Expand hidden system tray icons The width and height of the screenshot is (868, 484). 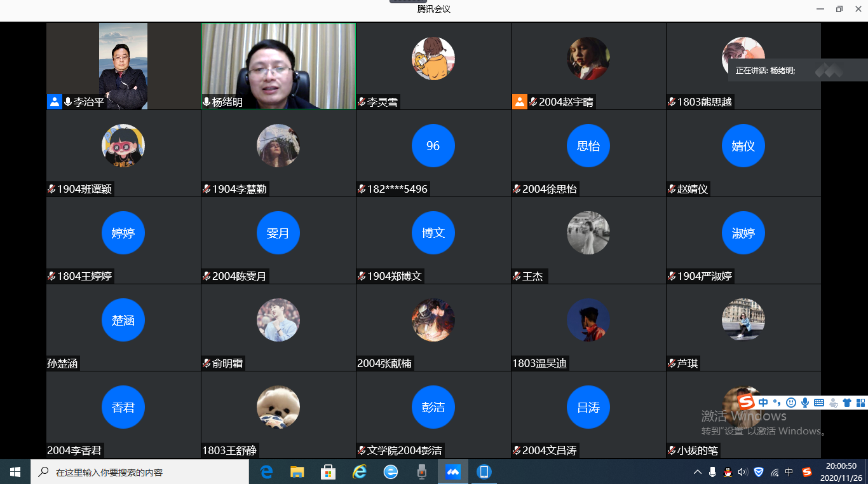(x=698, y=472)
